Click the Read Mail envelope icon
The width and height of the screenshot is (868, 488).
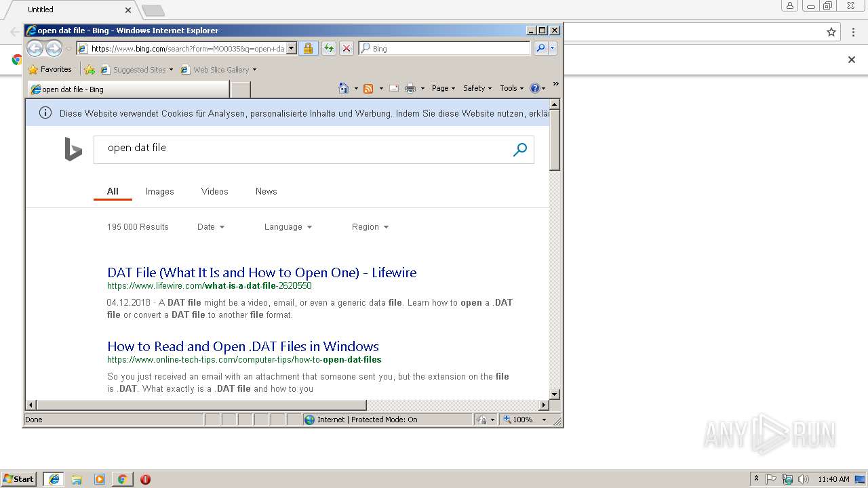coord(394,88)
